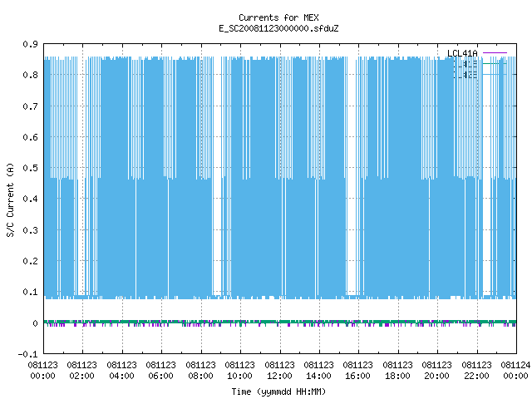The width and height of the screenshot is (532, 399).
Task: Pick the purple LCL41A legend line sample
Action: coord(495,53)
